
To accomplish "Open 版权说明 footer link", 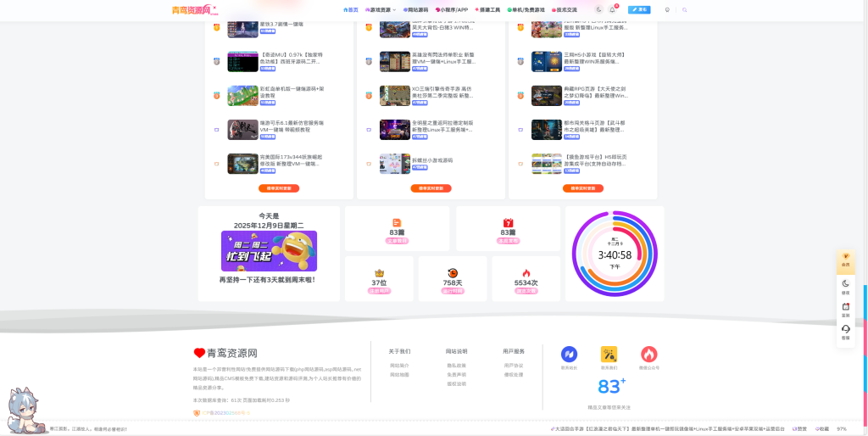I will 457,383.
